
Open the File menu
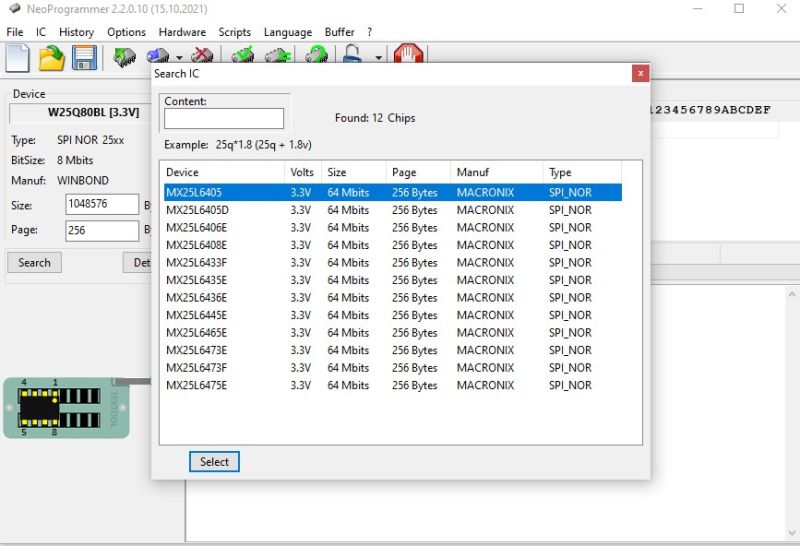[x=15, y=32]
